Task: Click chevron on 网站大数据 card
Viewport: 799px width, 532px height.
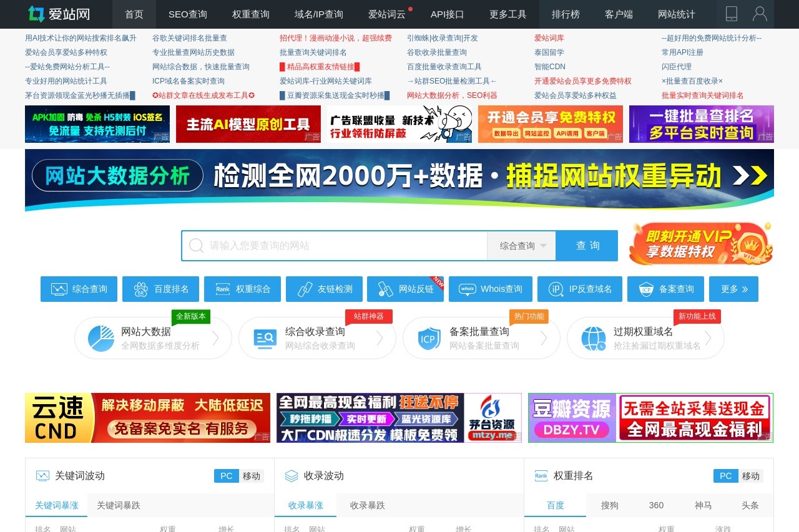Action: pos(215,339)
